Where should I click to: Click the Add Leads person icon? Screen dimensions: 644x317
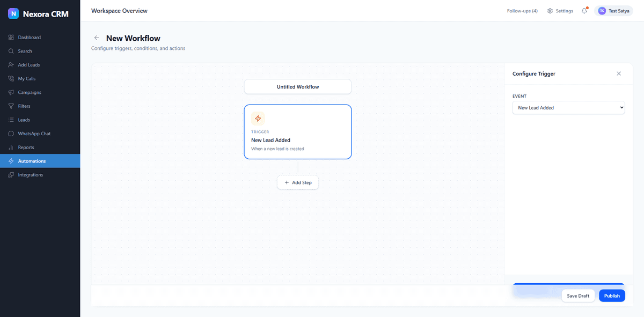click(x=11, y=65)
